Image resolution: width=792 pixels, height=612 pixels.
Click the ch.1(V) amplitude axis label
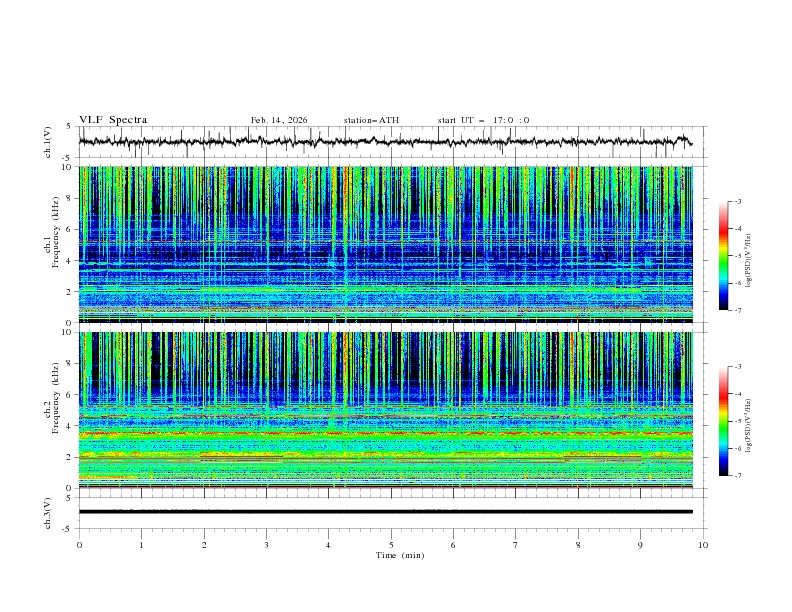[49, 142]
